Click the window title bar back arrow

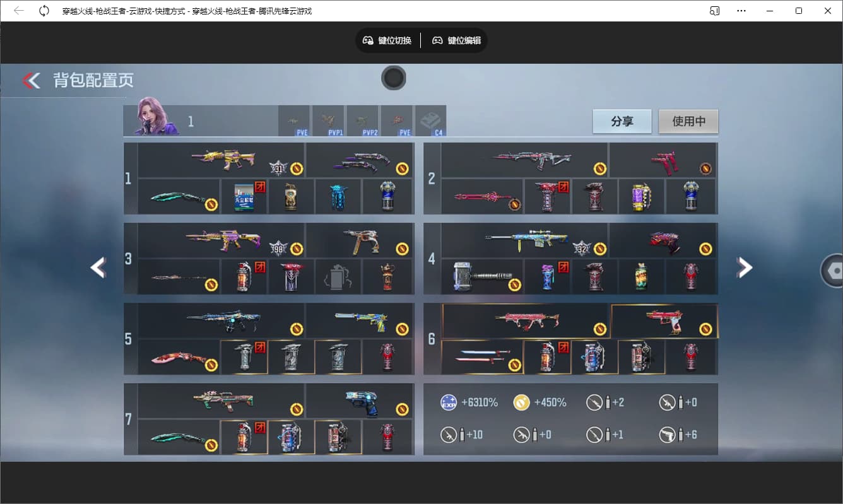tap(19, 11)
